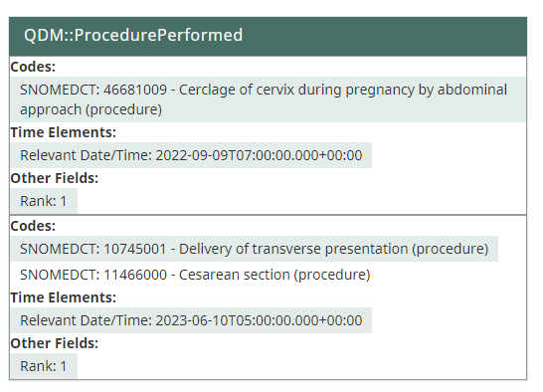Select the second Codes label
Viewport: 543px width, 392px height.
click(33, 226)
